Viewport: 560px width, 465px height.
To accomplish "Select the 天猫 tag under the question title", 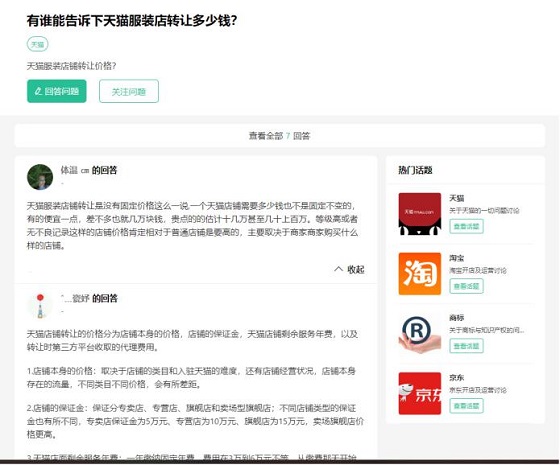I will [38, 44].
